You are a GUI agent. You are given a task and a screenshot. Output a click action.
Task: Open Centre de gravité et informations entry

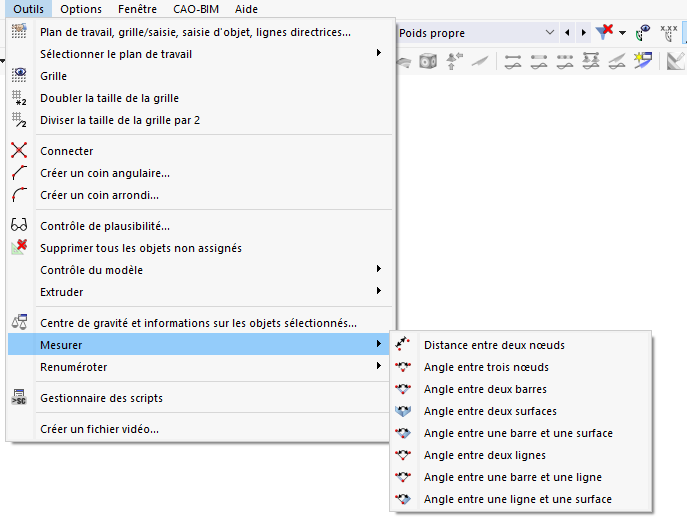(198, 322)
